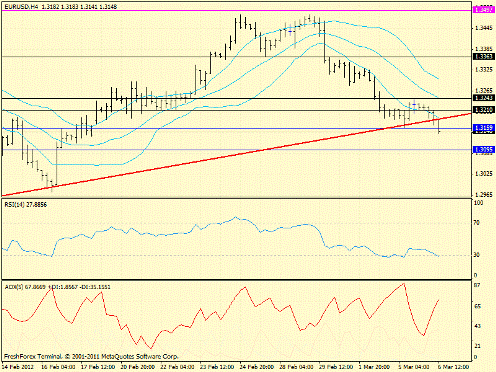Click the 29 Feb 12:00 time label
This screenshot has height=372, width=496.
click(336, 367)
